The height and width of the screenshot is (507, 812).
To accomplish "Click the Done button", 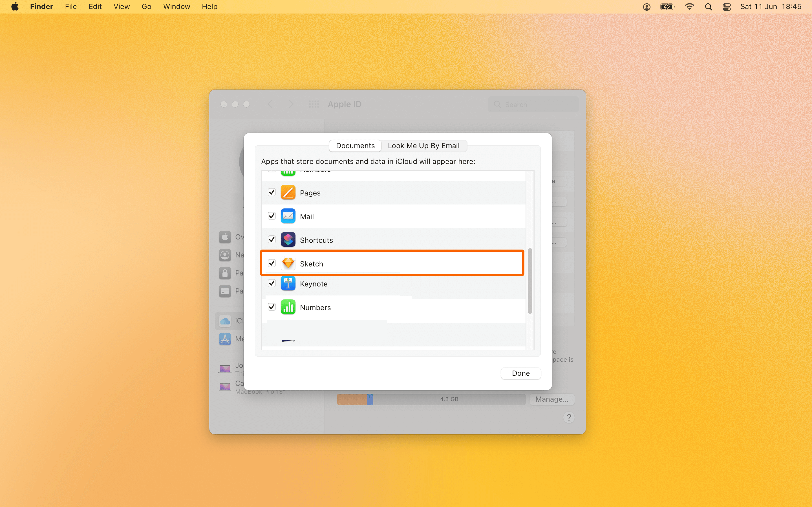I will [520, 373].
